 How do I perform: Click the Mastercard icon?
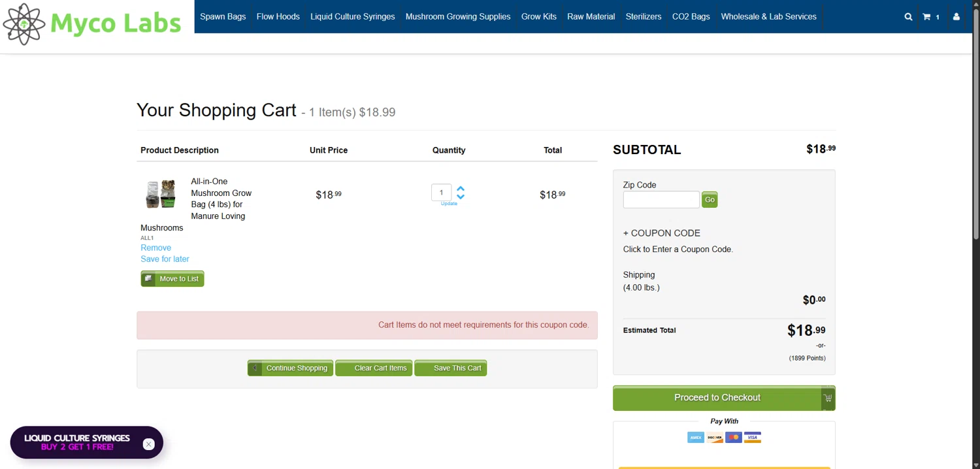coord(734,438)
